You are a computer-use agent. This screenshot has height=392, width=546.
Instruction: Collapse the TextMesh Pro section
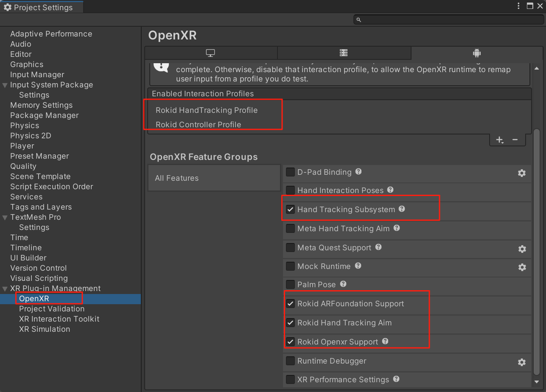point(4,217)
